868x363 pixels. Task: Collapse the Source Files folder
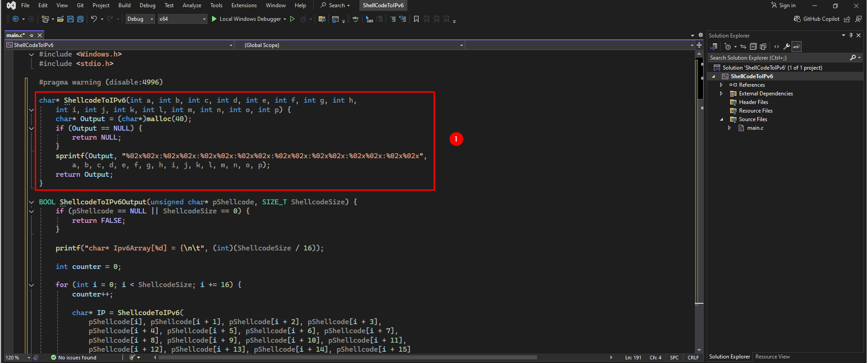coord(721,119)
